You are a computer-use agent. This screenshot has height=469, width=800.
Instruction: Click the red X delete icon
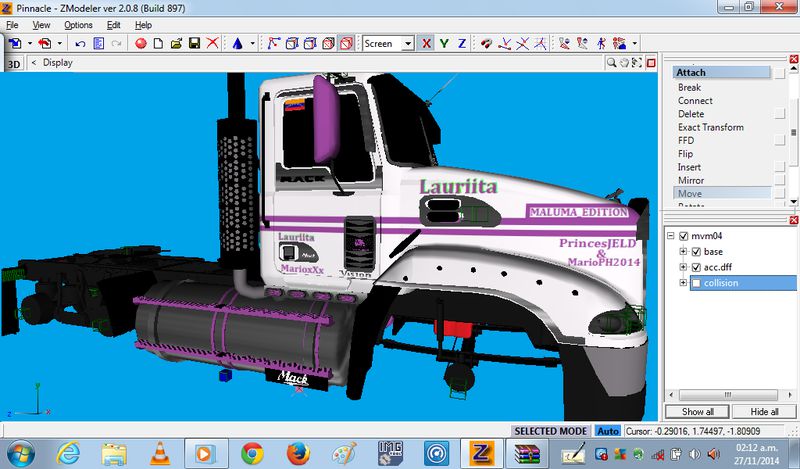coord(212,43)
